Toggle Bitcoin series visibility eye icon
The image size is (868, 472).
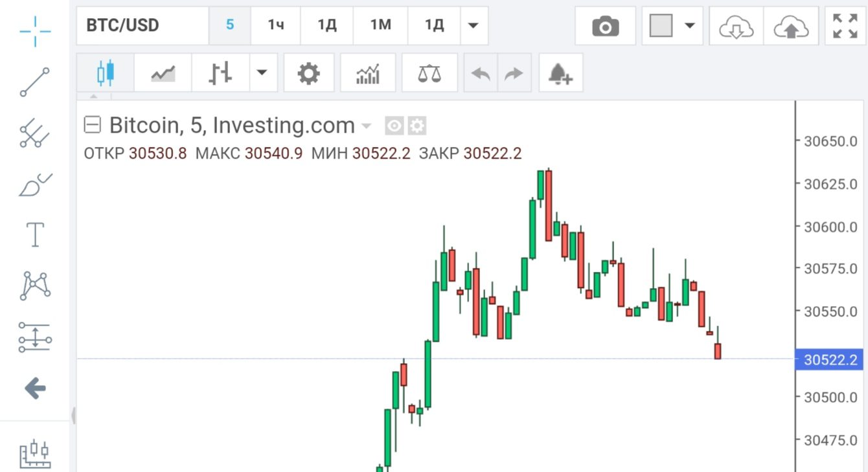click(394, 126)
